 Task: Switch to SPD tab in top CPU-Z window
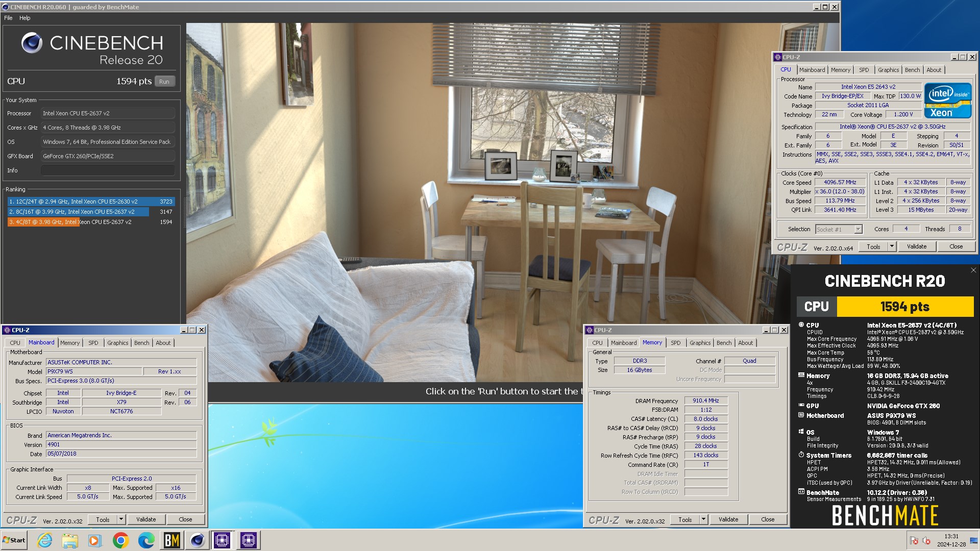[x=864, y=70]
